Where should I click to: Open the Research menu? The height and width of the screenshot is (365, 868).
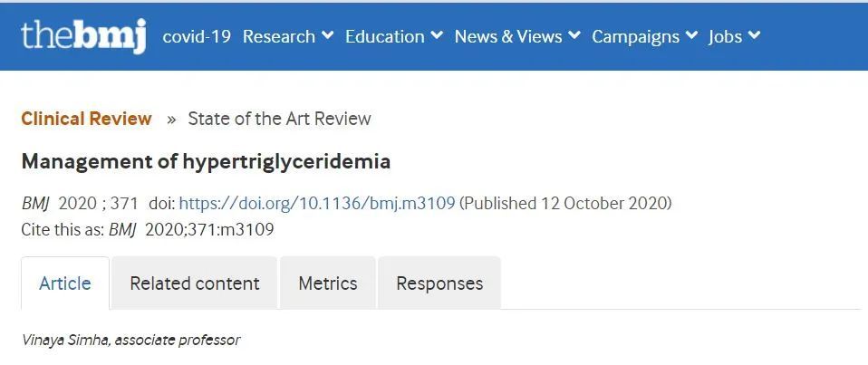(278, 36)
